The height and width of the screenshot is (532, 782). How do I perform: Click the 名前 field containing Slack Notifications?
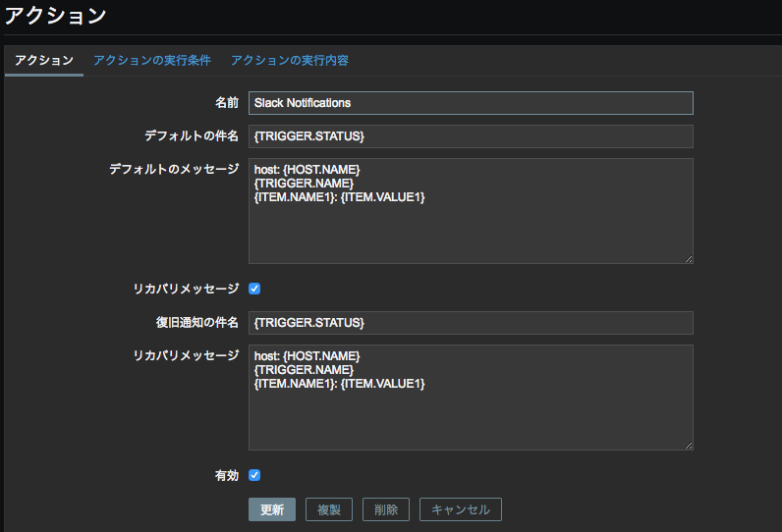click(471, 103)
